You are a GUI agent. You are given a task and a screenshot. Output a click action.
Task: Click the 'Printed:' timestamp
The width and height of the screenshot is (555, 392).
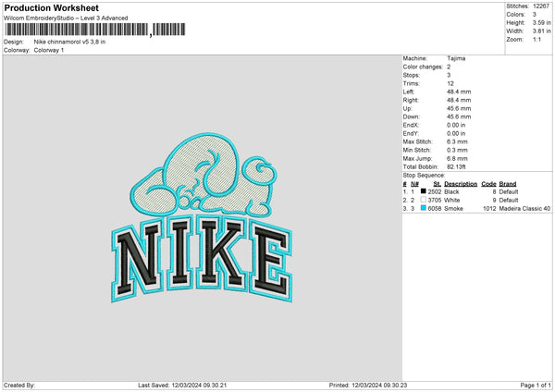click(x=368, y=386)
